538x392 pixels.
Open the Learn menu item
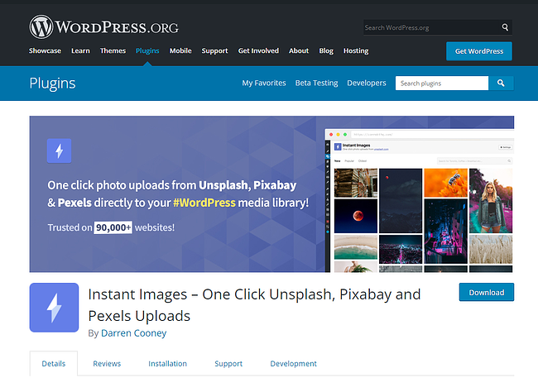[x=80, y=50]
